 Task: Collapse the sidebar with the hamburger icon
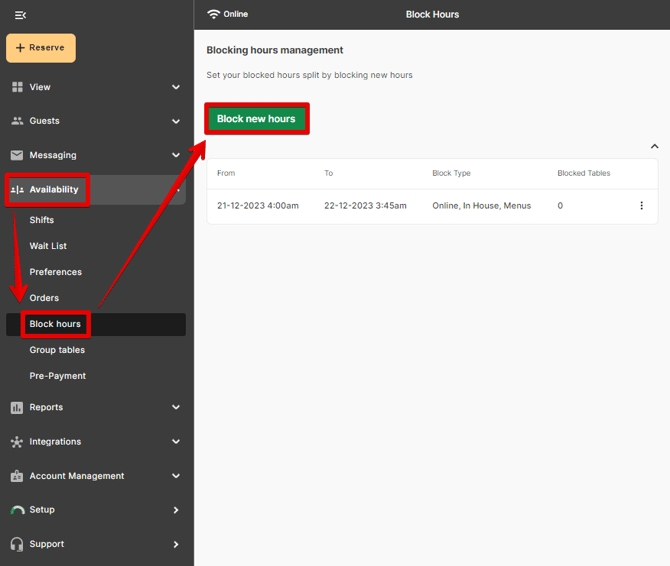[x=20, y=15]
